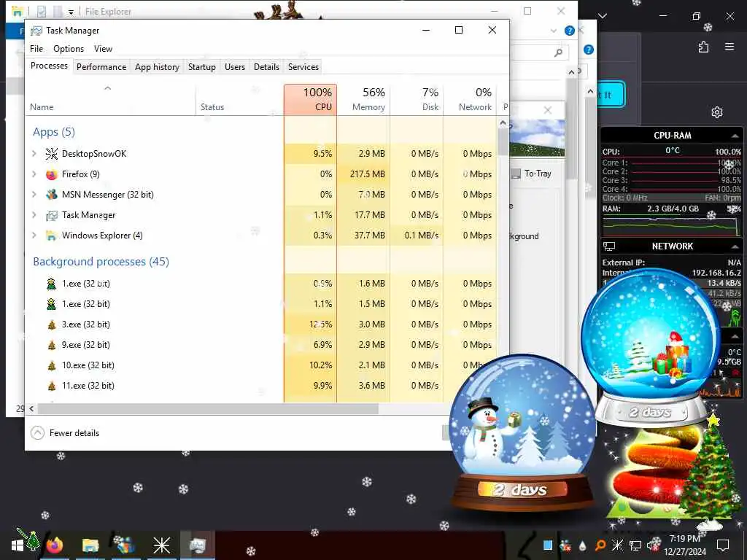Sort processes by the Name column header

(111, 99)
